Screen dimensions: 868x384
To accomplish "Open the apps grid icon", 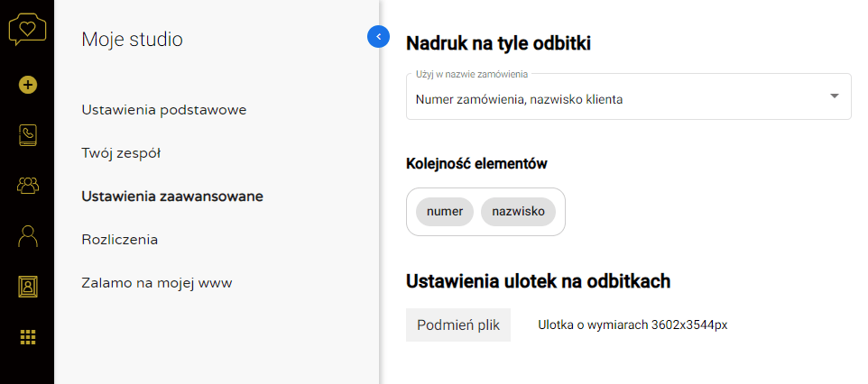I will coord(28,337).
